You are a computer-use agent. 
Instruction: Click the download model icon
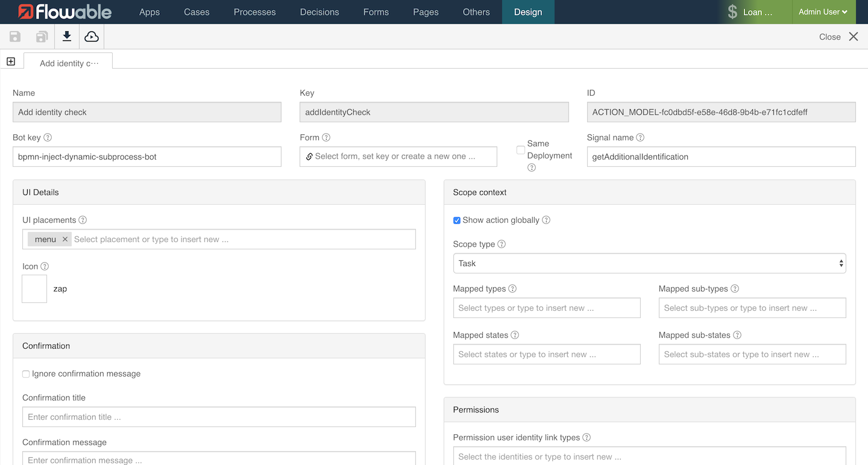click(x=67, y=37)
